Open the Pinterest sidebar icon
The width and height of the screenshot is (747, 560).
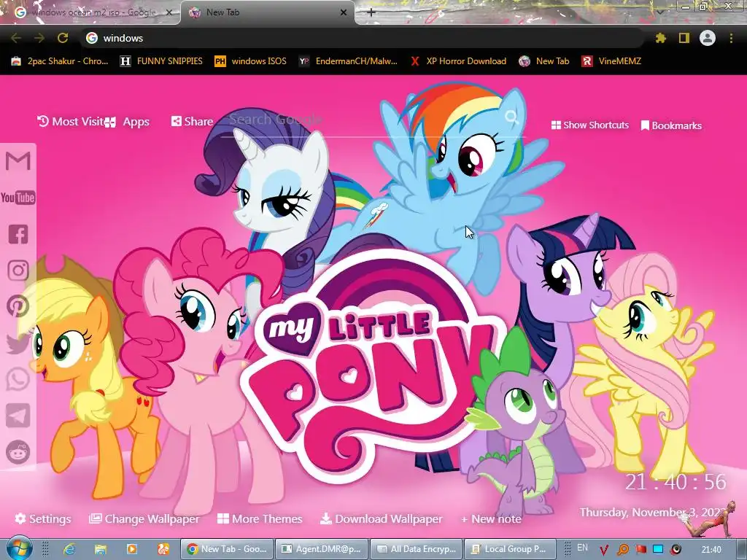coord(18,306)
